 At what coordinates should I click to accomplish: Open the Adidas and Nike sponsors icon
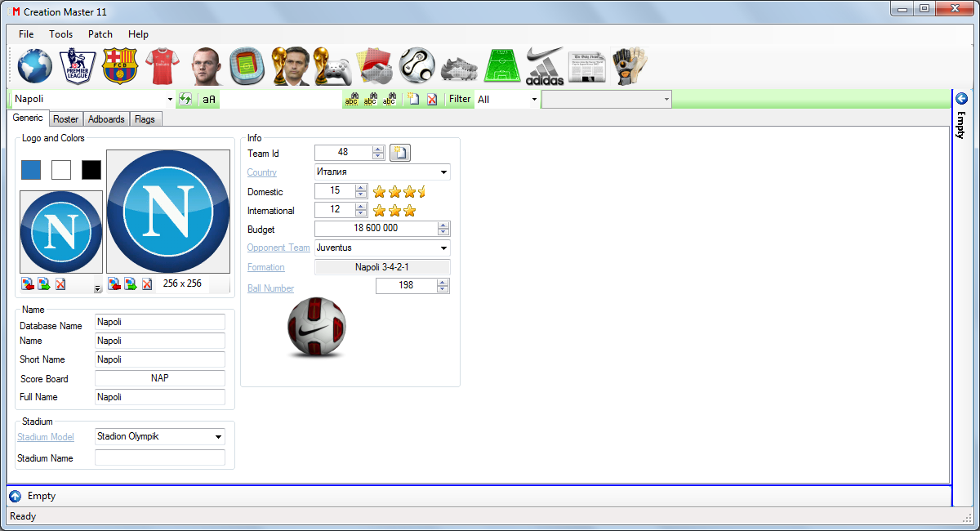(545, 66)
